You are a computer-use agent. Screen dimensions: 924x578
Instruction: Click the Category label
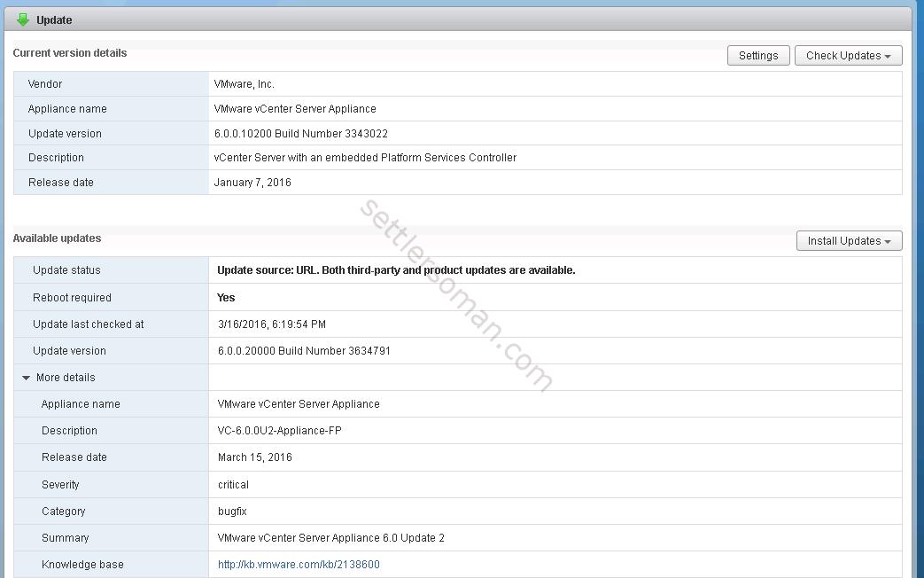click(64, 512)
